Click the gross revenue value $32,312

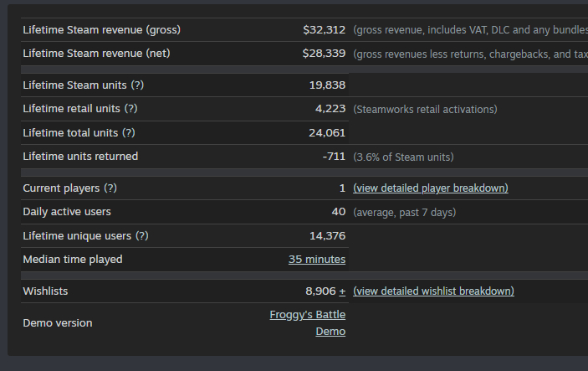324,30
